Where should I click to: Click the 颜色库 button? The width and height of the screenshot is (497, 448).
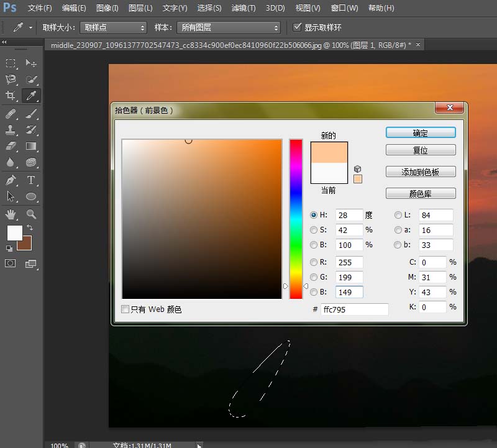tap(420, 193)
